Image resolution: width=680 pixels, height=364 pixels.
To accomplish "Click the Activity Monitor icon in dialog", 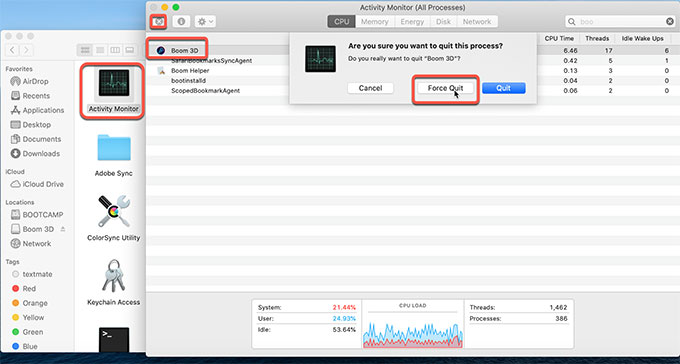I will coord(320,59).
